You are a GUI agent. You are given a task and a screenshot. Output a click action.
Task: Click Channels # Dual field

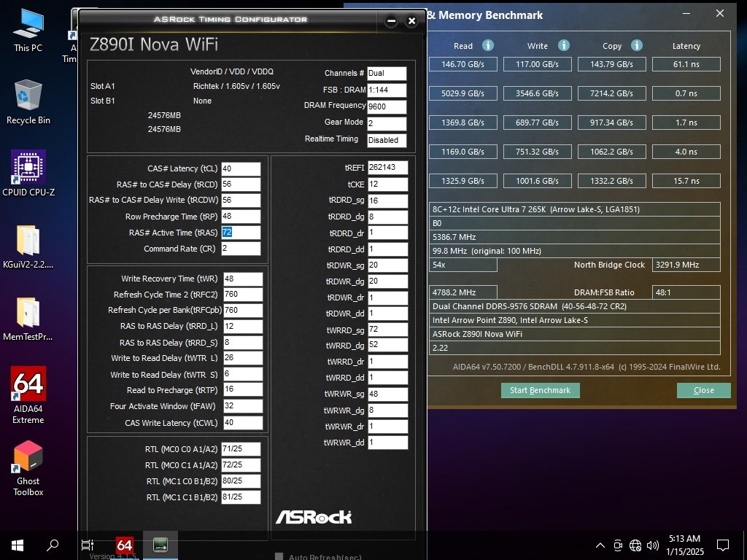point(387,74)
